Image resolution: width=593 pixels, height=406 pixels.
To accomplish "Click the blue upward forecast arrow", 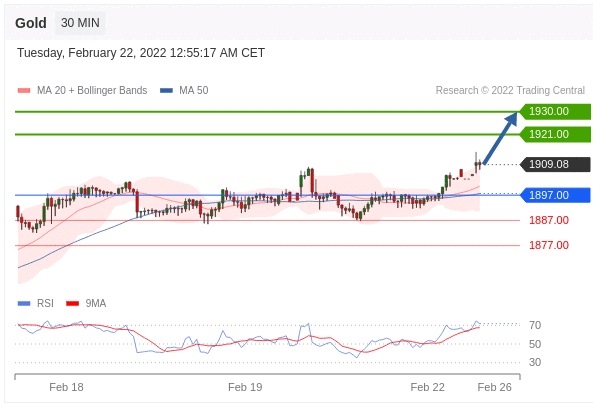I will 500,138.
